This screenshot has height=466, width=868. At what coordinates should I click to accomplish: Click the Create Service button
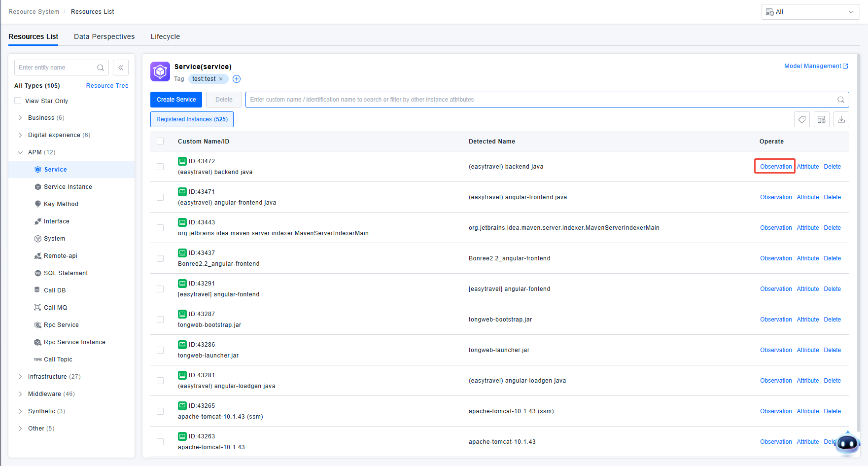click(176, 100)
